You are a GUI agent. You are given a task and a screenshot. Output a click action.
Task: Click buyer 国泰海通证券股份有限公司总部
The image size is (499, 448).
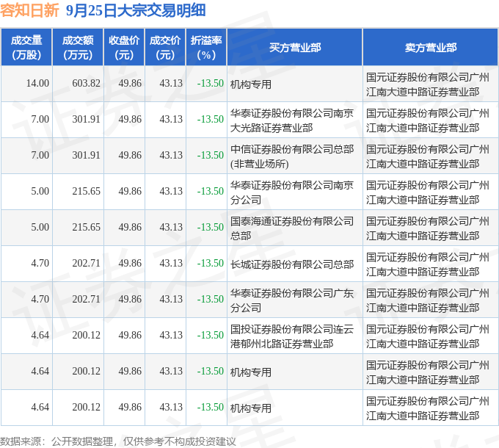[x=292, y=228]
